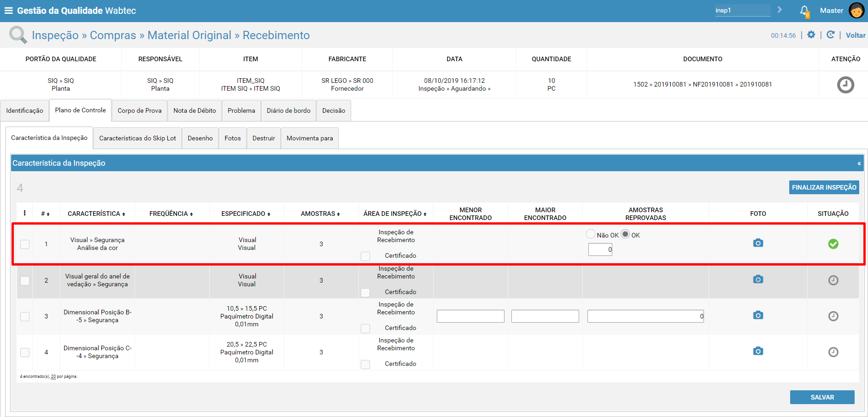Open settings gear near the timer

point(811,35)
